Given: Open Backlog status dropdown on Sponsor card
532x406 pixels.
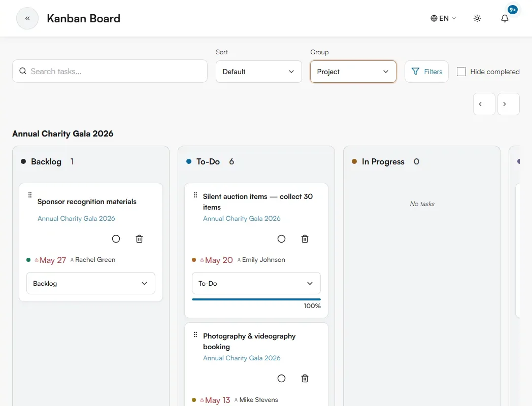Looking at the screenshot, I should tap(91, 283).
